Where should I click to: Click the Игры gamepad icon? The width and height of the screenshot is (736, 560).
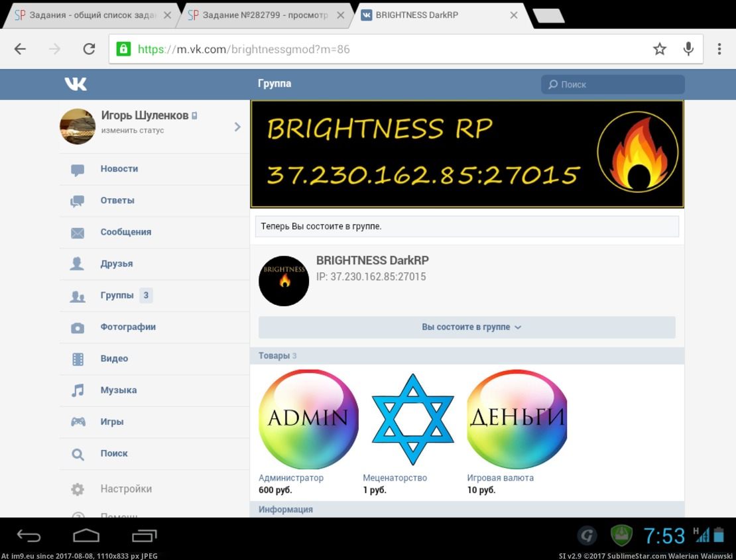point(78,421)
